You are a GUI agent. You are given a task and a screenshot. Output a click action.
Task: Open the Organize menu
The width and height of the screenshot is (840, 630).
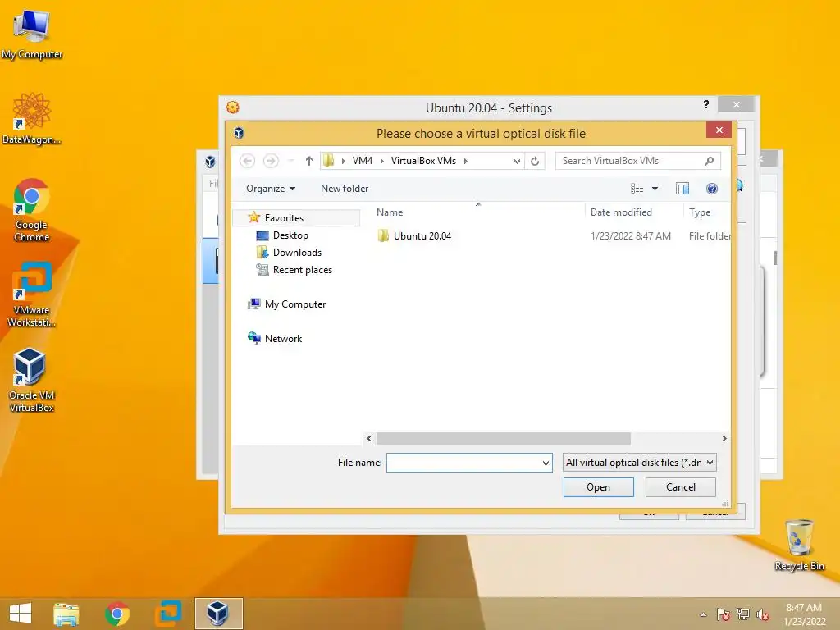(x=271, y=189)
